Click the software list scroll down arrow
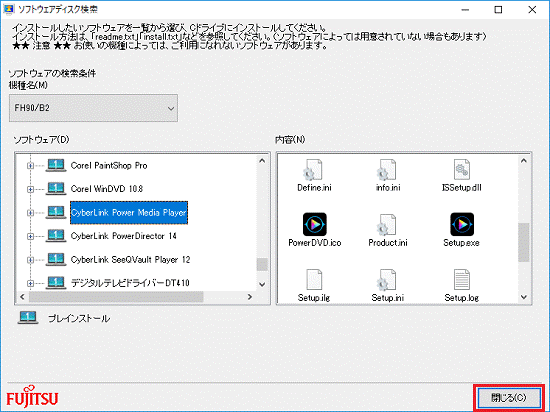Image resolution: width=550 pixels, height=412 pixels. [262, 284]
